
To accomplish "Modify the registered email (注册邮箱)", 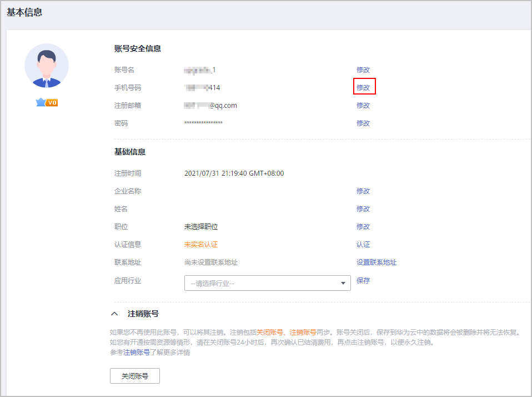I will click(363, 106).
